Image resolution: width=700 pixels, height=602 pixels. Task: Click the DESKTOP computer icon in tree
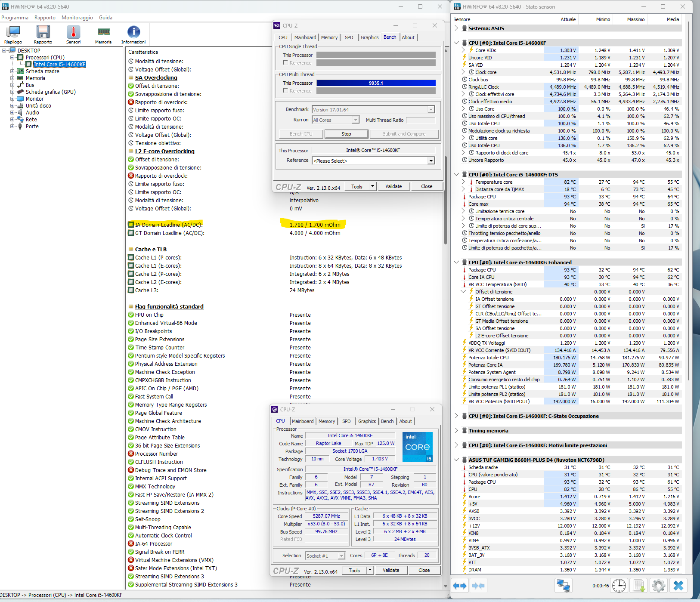pyautogui.click(x=12, y=50)
